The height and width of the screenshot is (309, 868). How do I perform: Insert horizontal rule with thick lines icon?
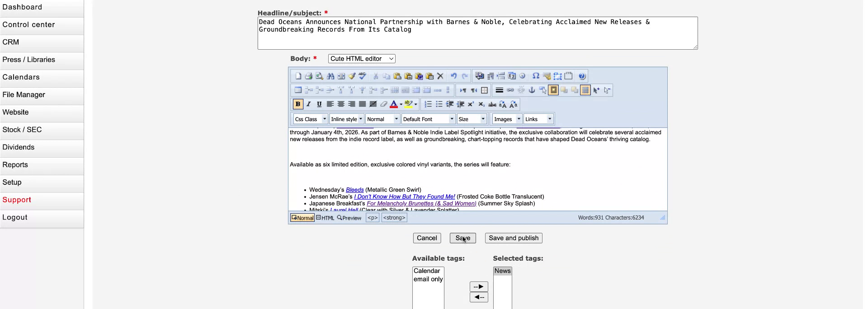coord(499,90)
